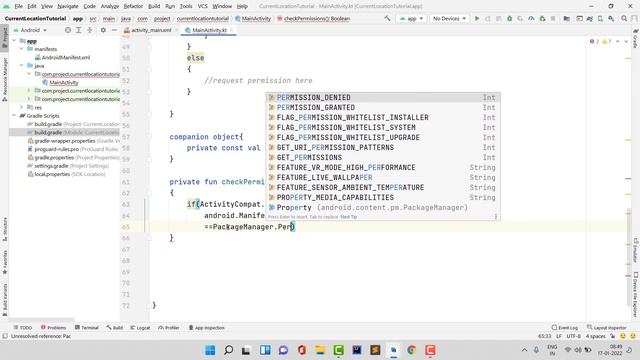The width and height of the screenshot is (640, 360).
Task: Open the Layout Inspector
Action: pyautogui.click(x=606, y=327)
